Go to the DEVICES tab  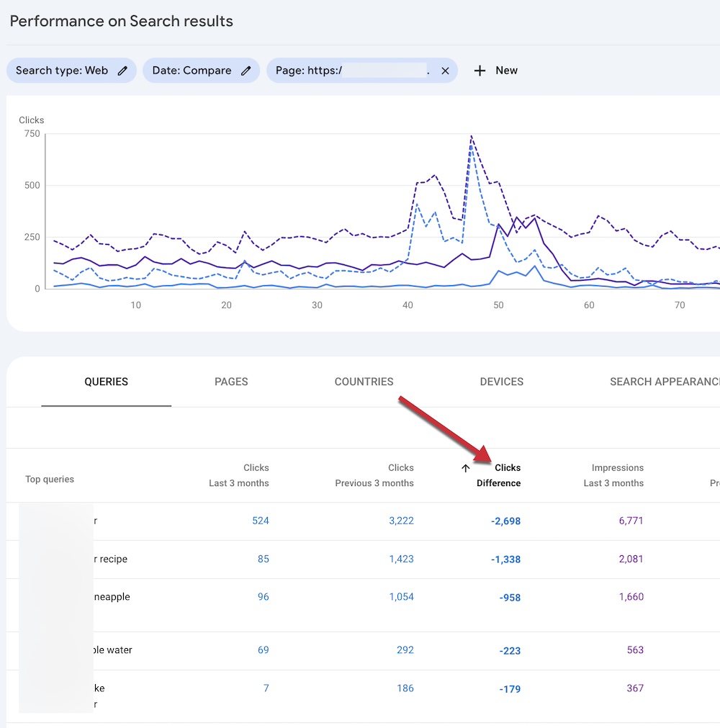501,382
